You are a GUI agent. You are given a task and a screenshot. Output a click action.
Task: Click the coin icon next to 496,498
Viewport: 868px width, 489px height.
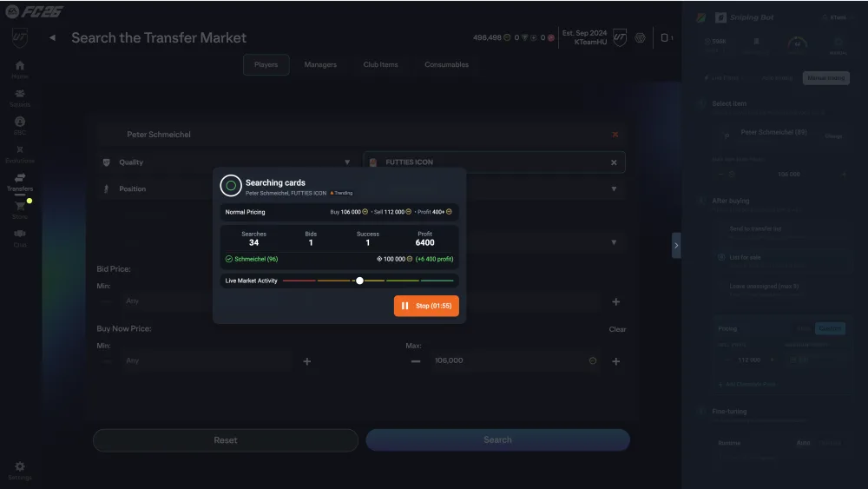[x=507, y=37]
